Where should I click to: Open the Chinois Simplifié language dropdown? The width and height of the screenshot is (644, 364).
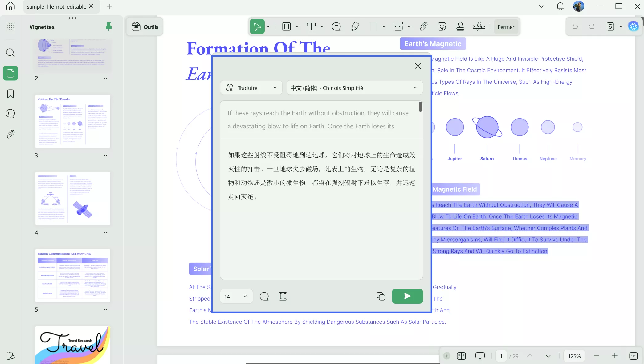click(354, 88)
